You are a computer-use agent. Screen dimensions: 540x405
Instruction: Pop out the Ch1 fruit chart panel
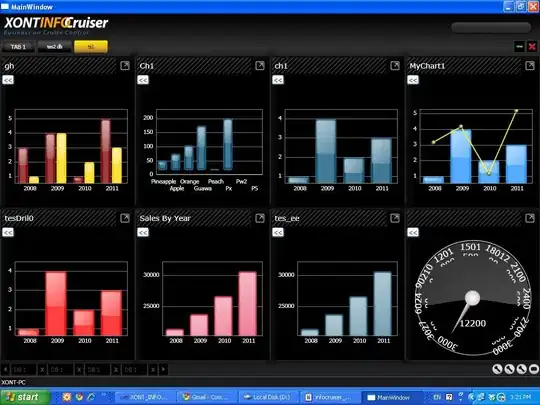point(260,65)
